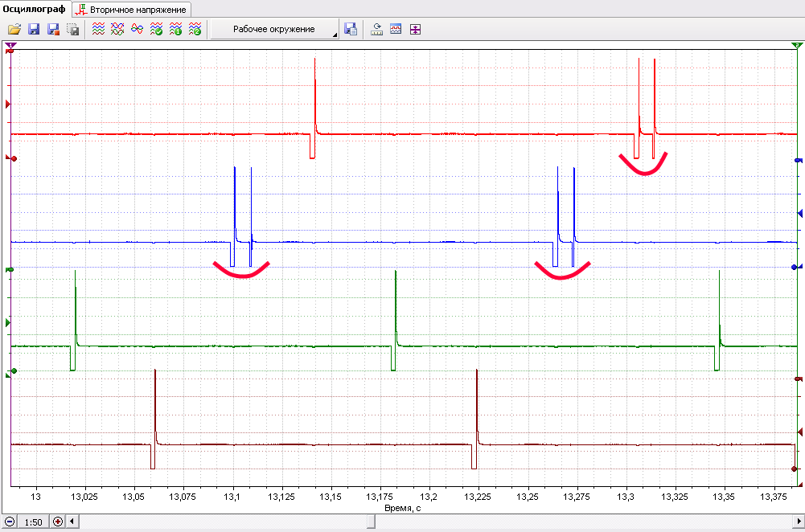Click the 13,25 time axis label

click(527, 497)
